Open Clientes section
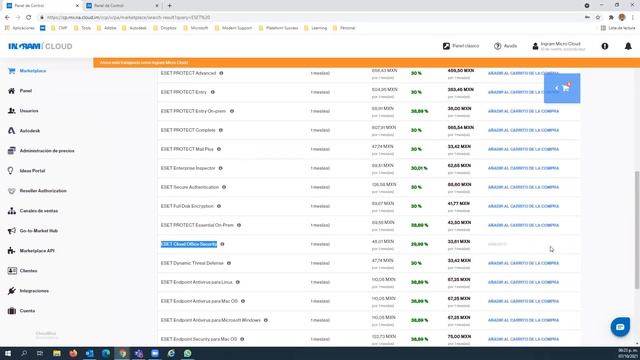The height and width of the screenshot is (360, 640). [22, 271]
